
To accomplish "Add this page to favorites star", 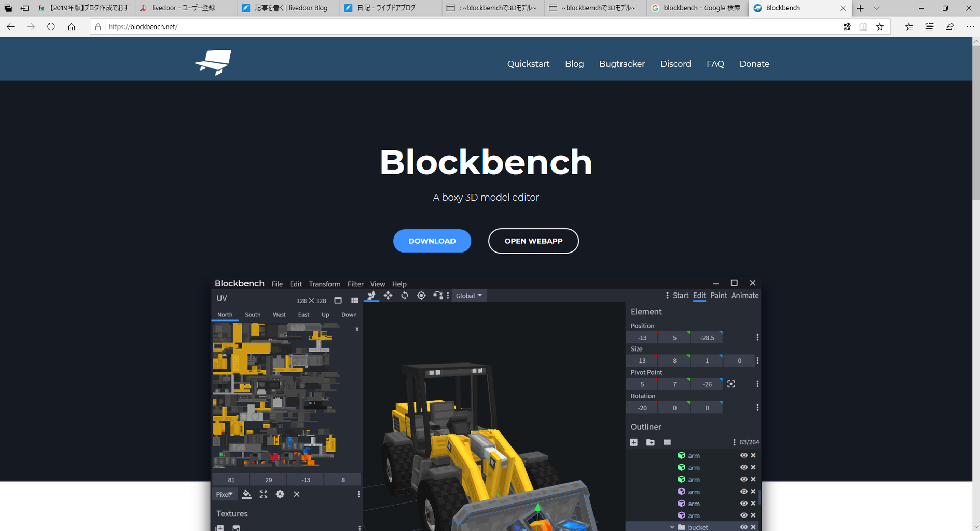I will tap(880, 27).
